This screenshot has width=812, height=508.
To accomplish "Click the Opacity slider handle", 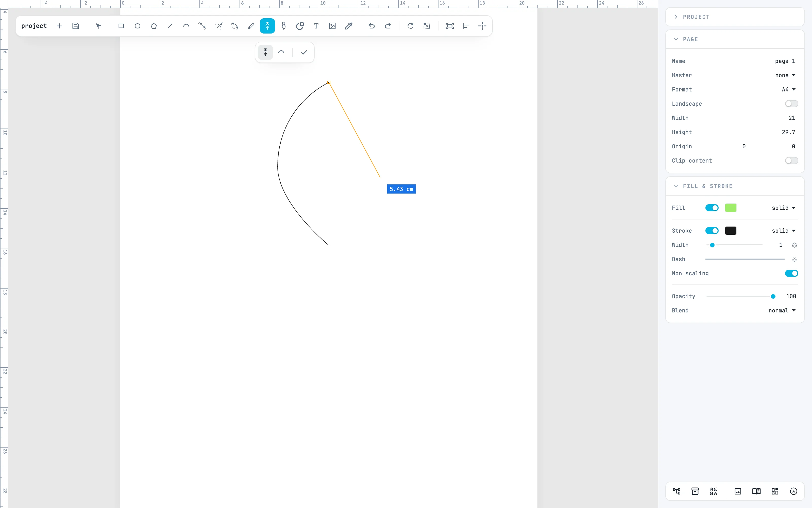I will point(773,296).
